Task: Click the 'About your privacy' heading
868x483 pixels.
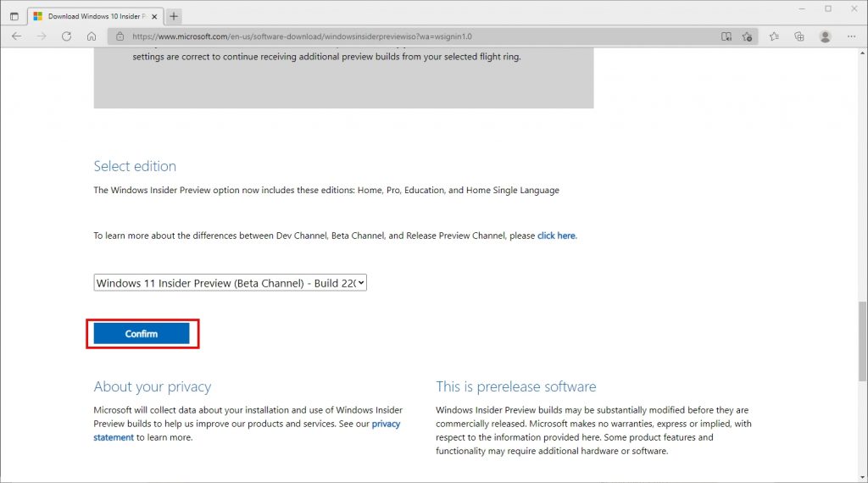Action: coord(153,386)
